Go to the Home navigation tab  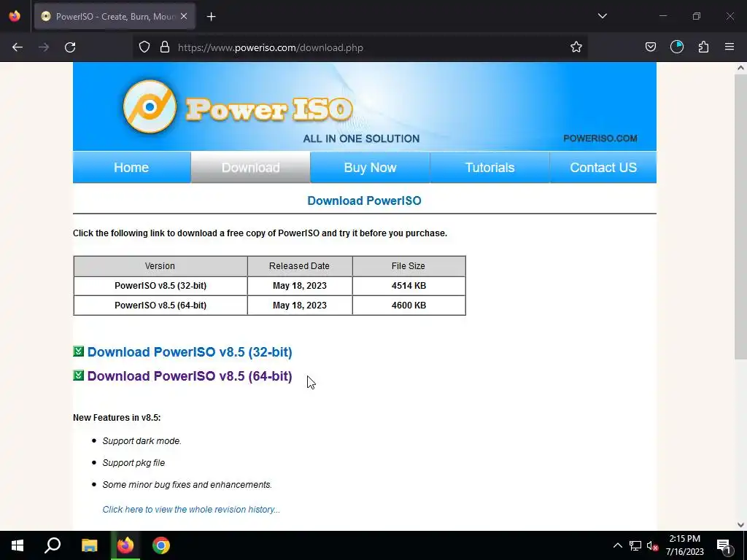pyautogui.click(x=131, y=167)
